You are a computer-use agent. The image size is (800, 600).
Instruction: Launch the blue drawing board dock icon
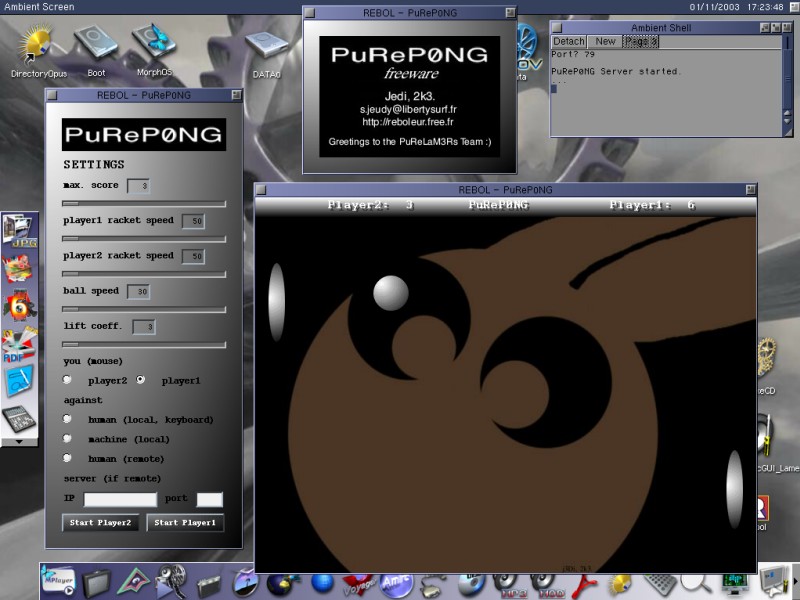pyautogui.click(x=19, y=381)
